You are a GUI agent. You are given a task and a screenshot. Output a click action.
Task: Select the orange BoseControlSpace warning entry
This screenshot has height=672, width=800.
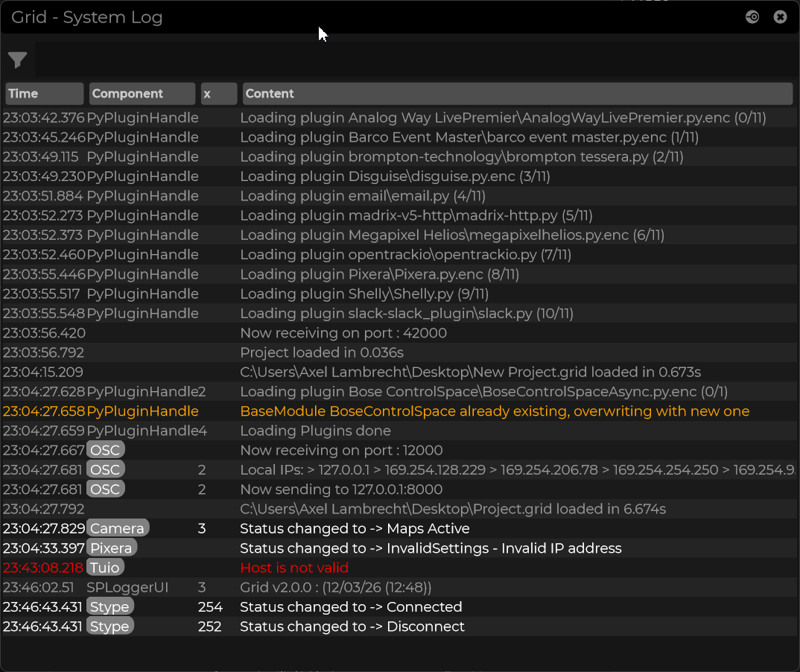coord(494,412)
